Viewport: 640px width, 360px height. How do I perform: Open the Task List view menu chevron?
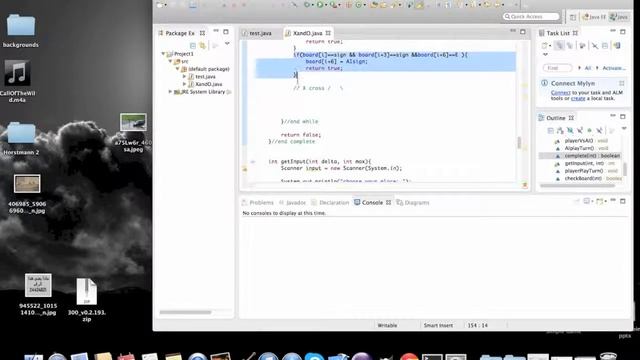pyautogui.click(x=545, y=54)
